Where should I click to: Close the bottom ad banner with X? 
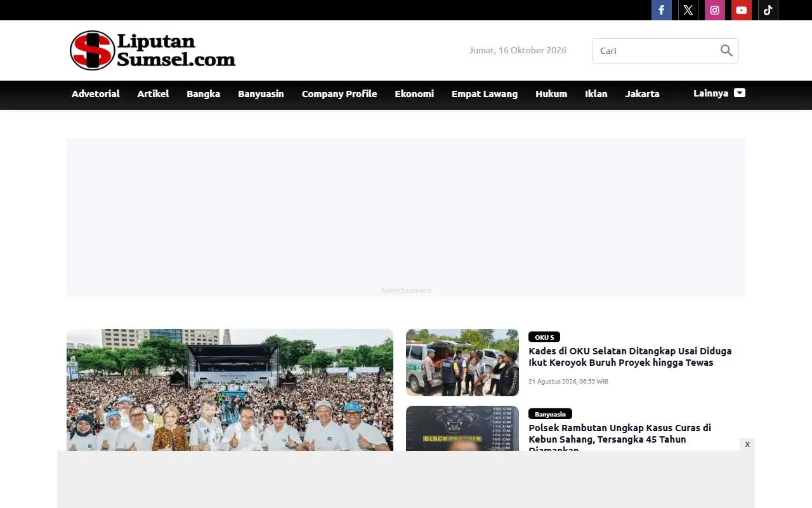[x=747, y=444]
